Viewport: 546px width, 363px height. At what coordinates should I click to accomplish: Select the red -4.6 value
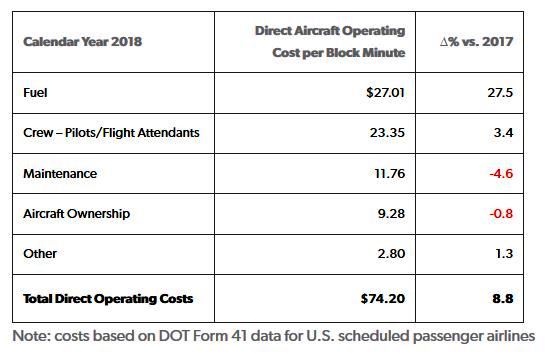(x=501, y=173)
